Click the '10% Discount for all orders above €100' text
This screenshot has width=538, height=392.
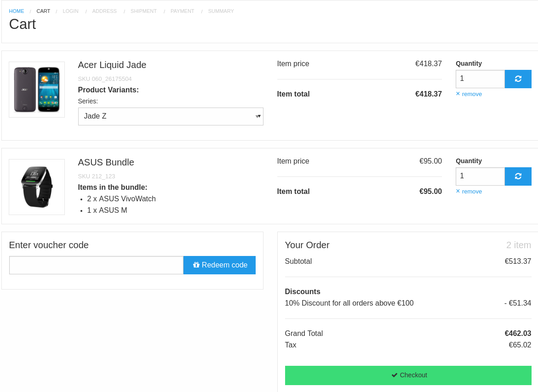[349, 303]
